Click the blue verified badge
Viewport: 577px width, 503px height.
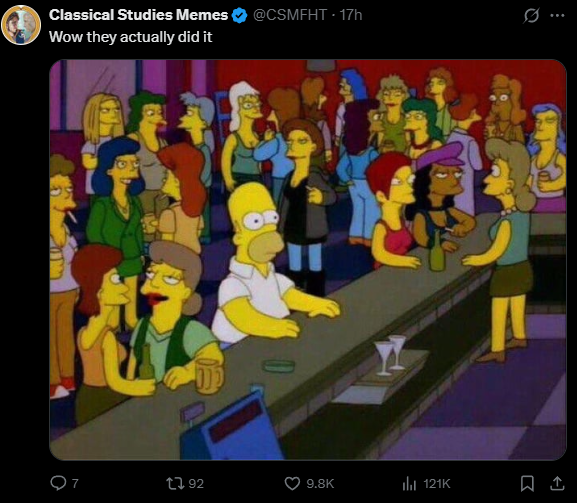(x=240, y=15)
